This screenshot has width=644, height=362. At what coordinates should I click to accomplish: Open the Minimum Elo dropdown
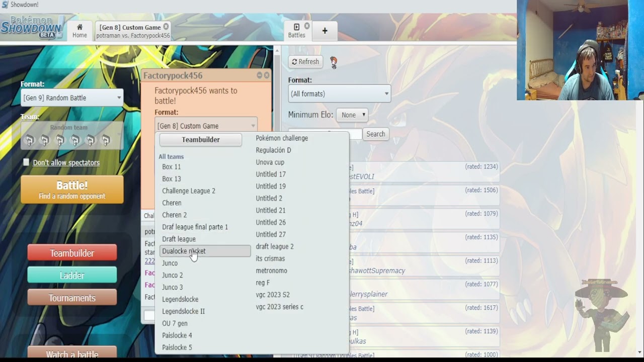point(352,115)
